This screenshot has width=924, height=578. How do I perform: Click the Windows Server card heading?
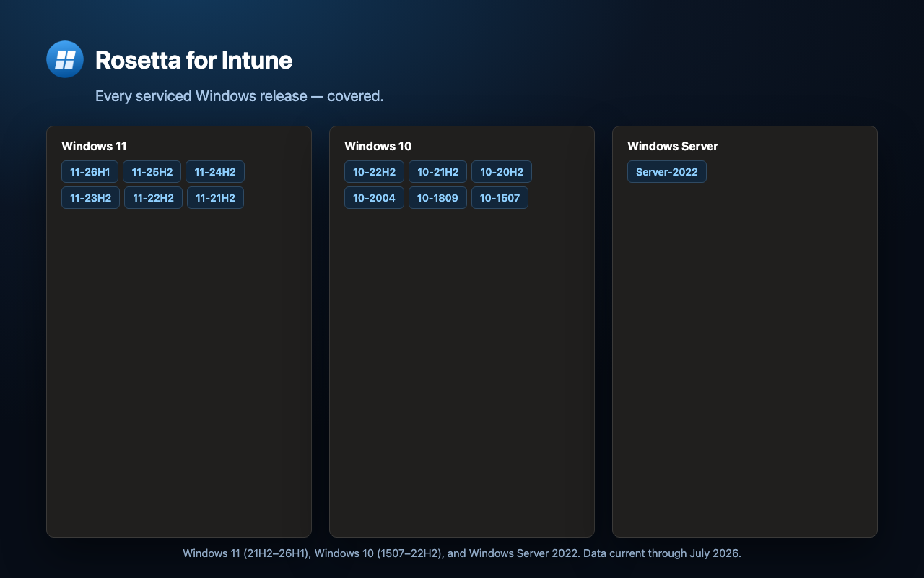pos(673,146)
